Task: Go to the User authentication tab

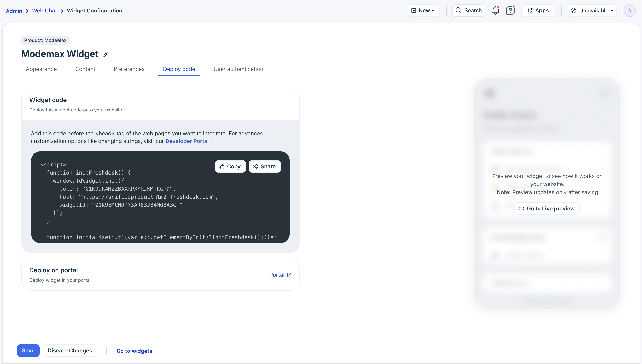Action: 238,69
